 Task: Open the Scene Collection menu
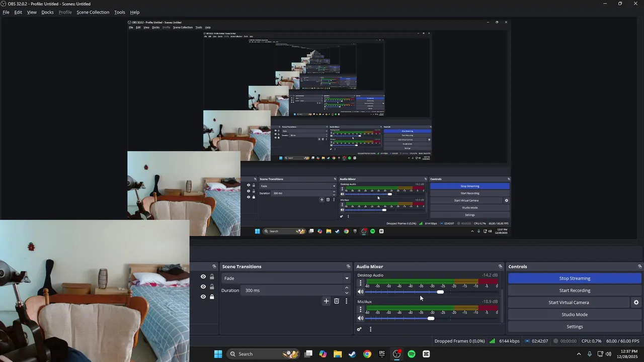click(93, 12)
